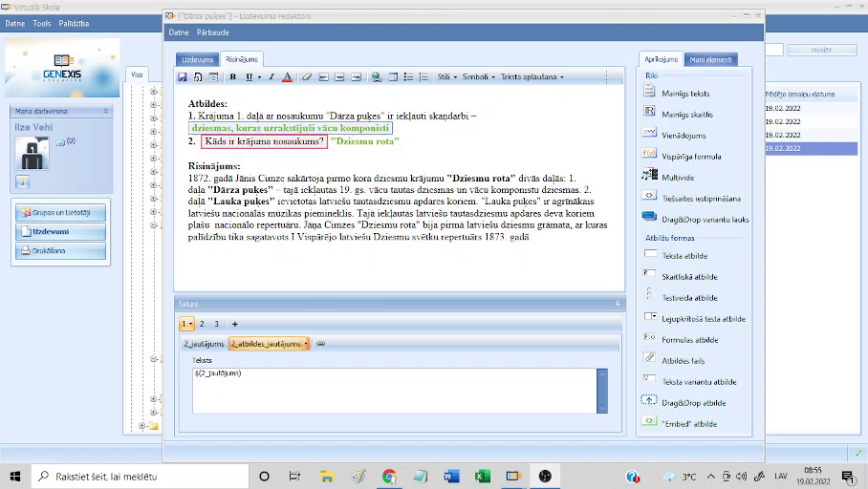Pick the red font color button
868x489 pixels.
click(x=287, y=76)
